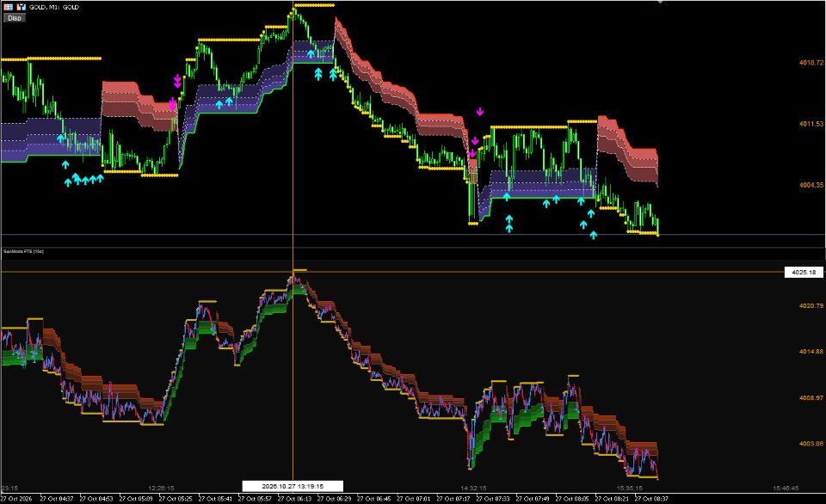Click the 4011.53 price on the scale
Viewport: 826px width, 504px height.
coord(811,124)
